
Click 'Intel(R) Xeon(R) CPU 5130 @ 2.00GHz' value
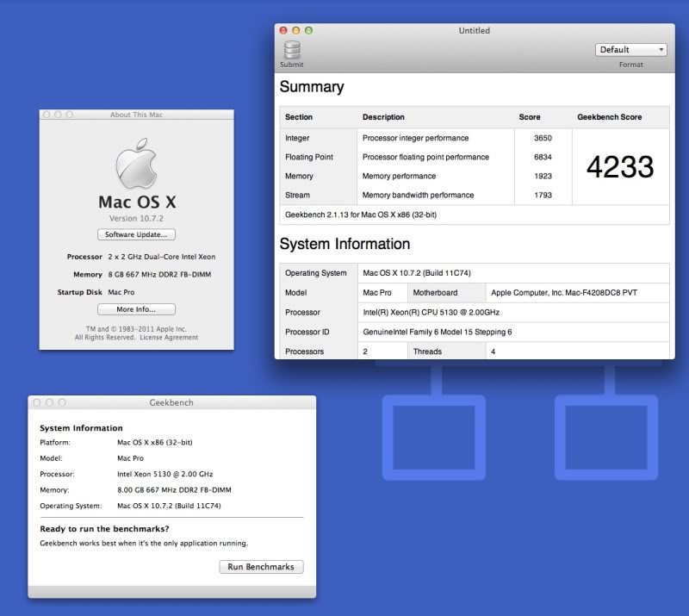[x=431, y=312]
